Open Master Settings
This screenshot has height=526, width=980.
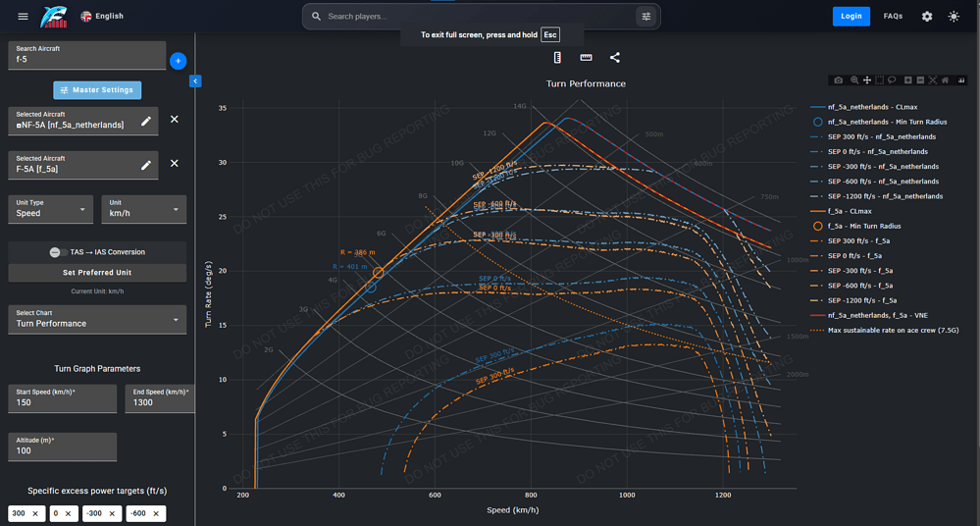click(97, 90)
